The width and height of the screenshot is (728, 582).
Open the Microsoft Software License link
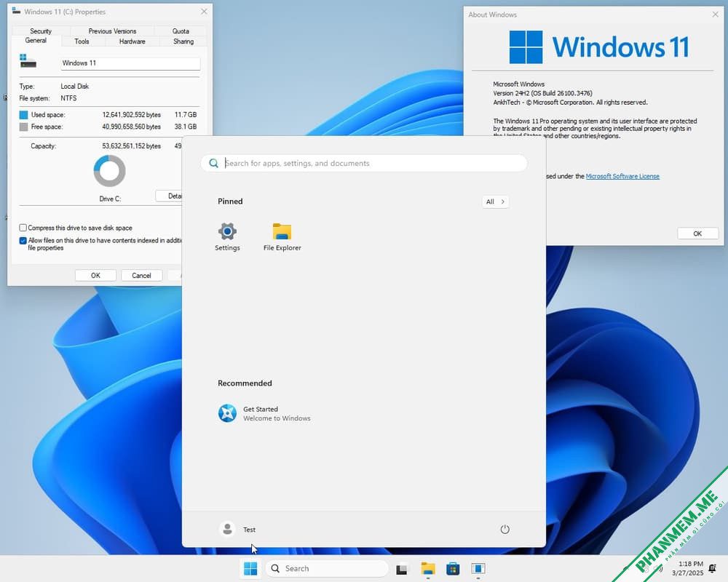(622, 176)
